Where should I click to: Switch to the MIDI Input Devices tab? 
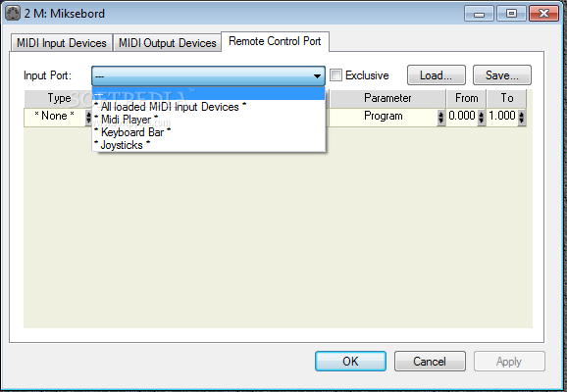click(61, 43)
